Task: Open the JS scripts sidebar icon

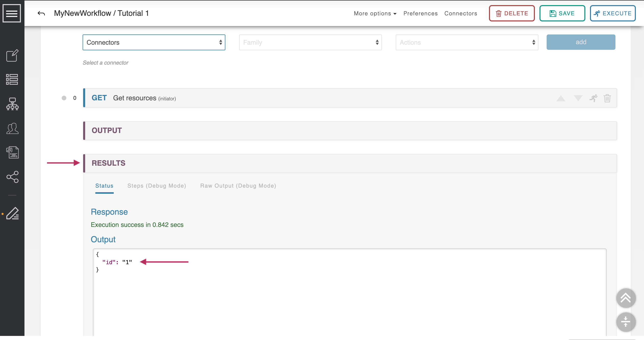Action: click(x=12, y=152)
